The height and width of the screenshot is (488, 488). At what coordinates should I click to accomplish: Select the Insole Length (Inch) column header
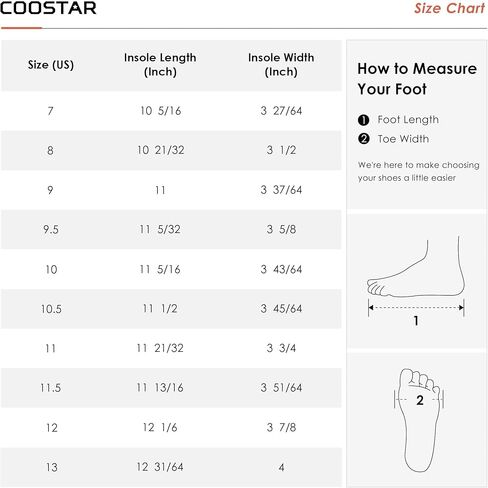tap(160, 65)
